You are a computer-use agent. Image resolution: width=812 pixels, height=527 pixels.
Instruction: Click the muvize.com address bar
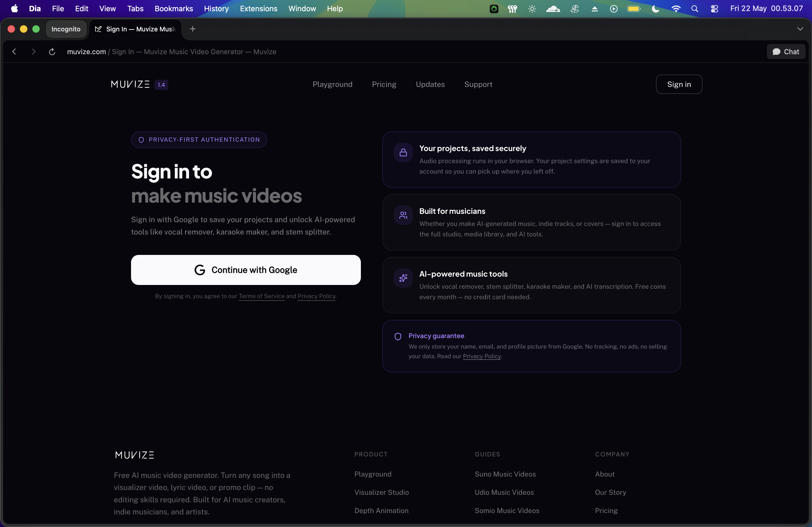[171, 52]
